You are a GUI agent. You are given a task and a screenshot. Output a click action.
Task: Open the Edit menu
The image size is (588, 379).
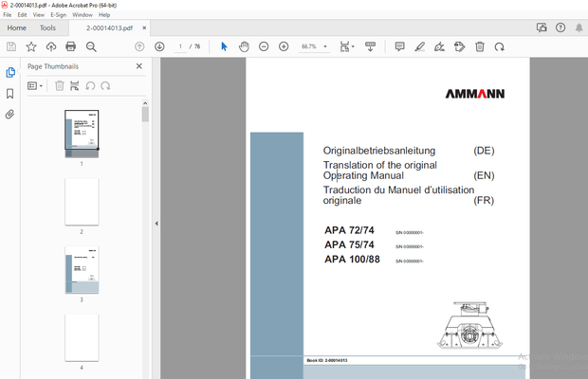22,15
